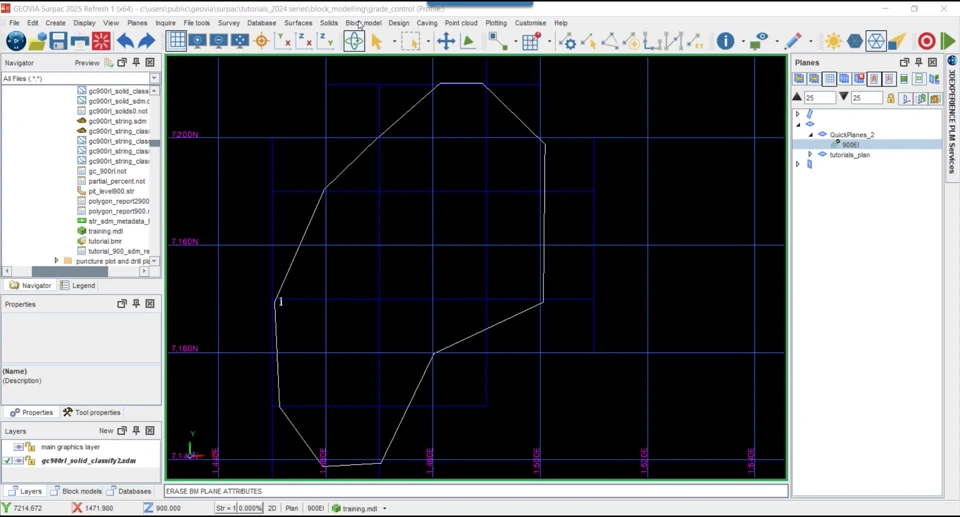Click the Print toolbar icon
The height and width of the screenshot is (517, 960).
pos(80,42)
